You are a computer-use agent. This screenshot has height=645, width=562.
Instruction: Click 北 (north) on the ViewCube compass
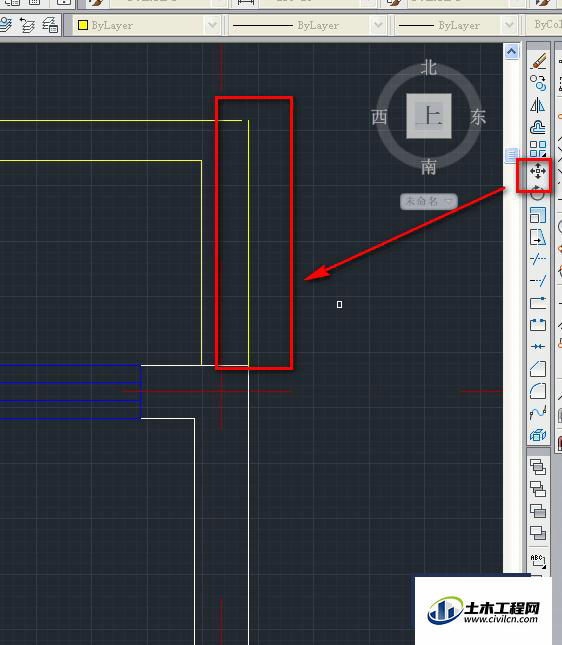[429, 67]
